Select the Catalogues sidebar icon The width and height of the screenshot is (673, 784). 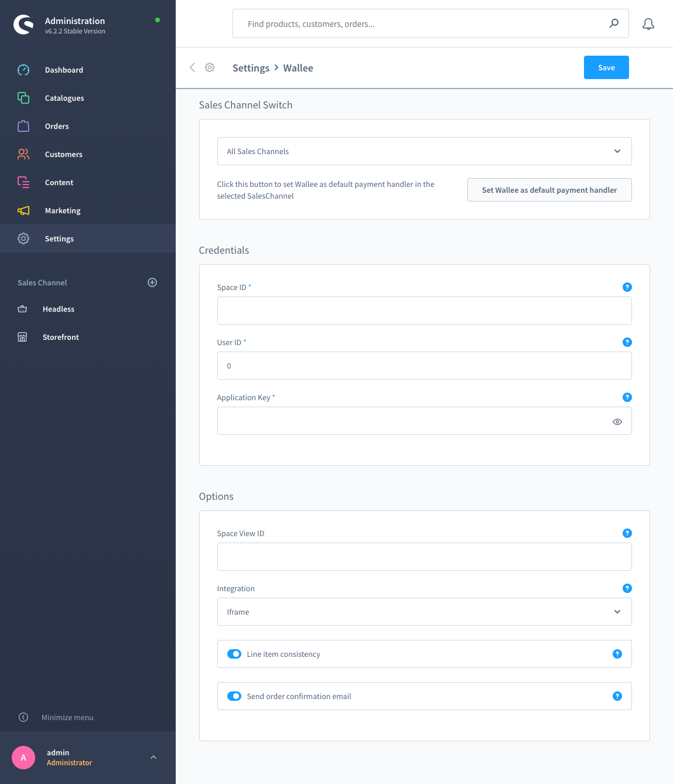[23, 98]
